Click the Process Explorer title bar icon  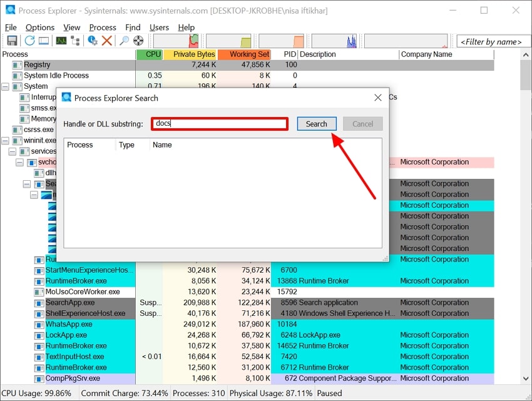coord(11,9)
